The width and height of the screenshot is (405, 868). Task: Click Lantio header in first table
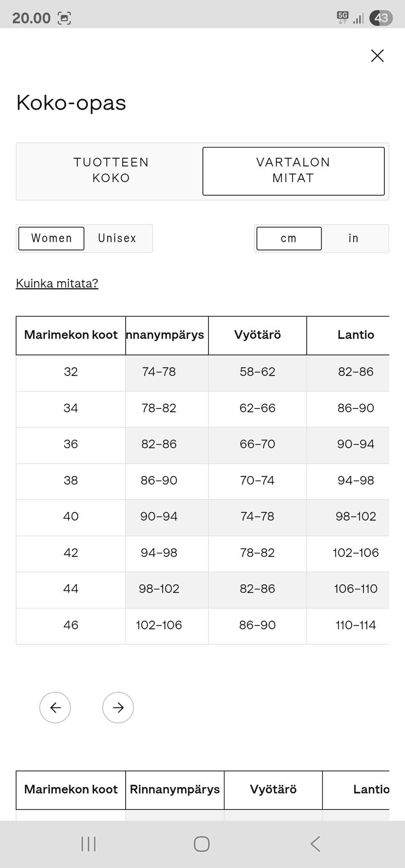click(x=355, y=335)
